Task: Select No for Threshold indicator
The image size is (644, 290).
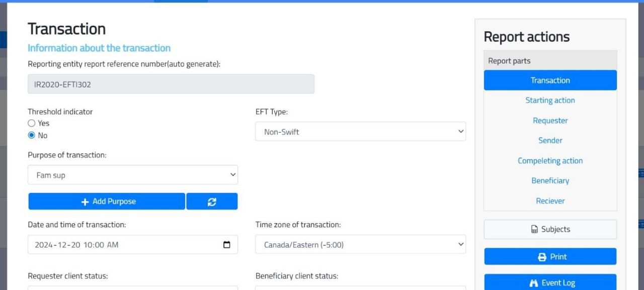Action: click(x=32, y=135)
